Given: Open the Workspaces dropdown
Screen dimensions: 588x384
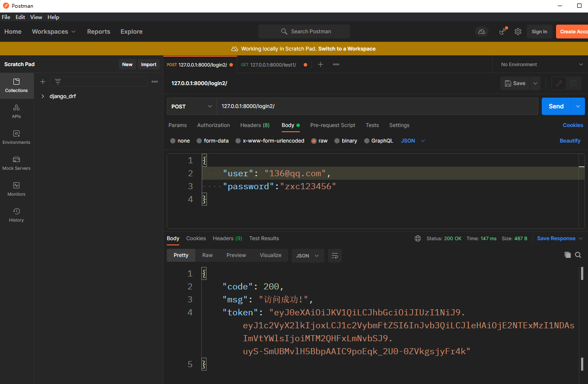Looking at the screenshot, I should 54,32.
